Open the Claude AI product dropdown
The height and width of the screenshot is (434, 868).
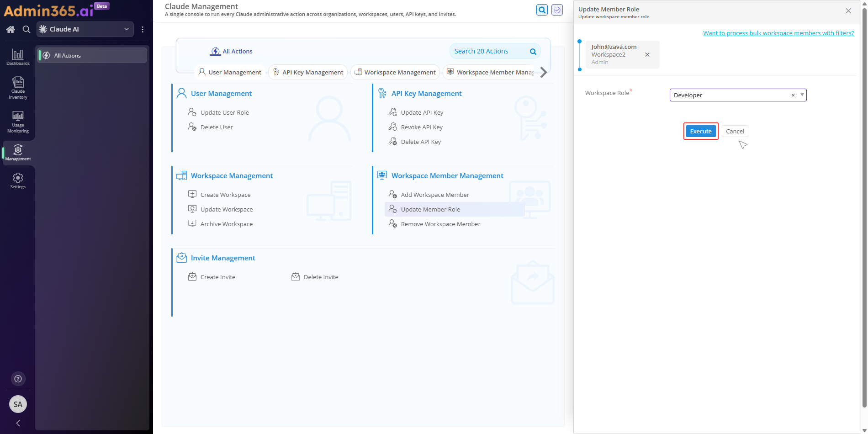85,29
